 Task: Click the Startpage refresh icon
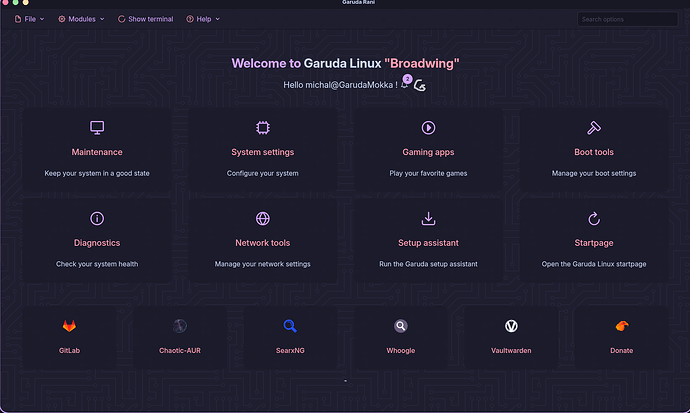coord(593,218)
